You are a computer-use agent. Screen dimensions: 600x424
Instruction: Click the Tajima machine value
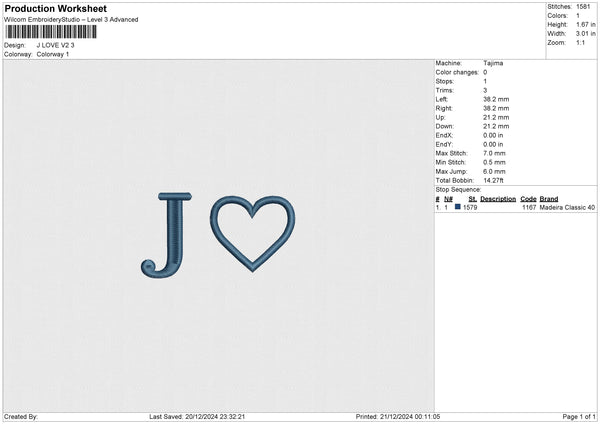coord(493,63)
